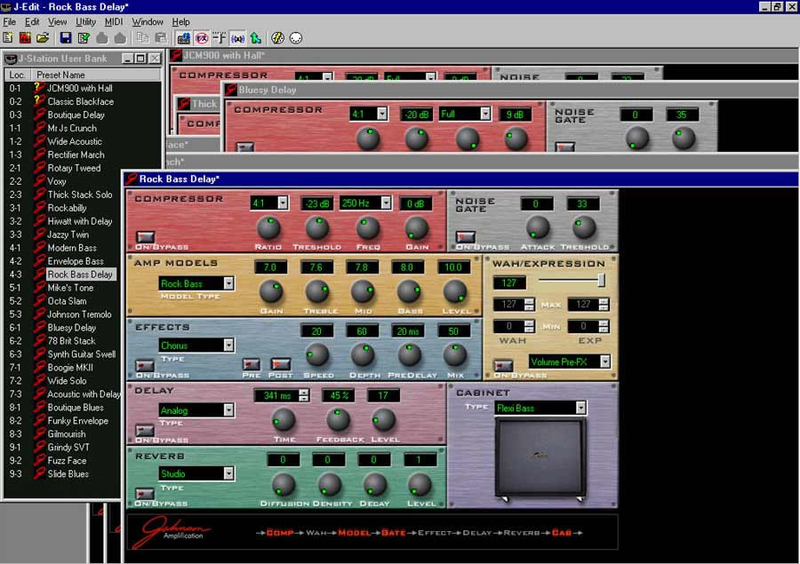
Task: Open the Flexi Bass cabinet type dropdown
Action: (581, 408)
